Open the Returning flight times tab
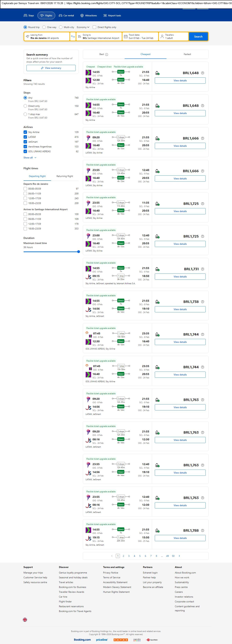Image resolution: width=232 pixels, height=644 pixels. tap(65, 176)
